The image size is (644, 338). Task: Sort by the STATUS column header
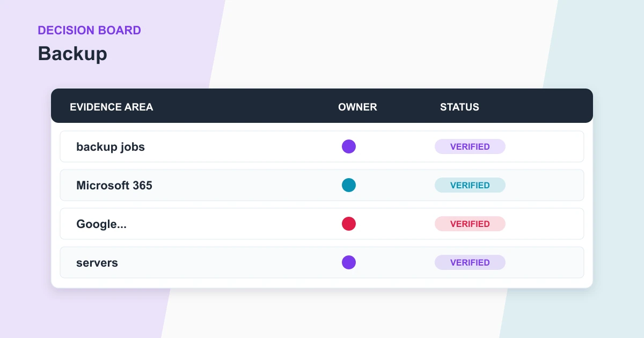pos(459,107)
